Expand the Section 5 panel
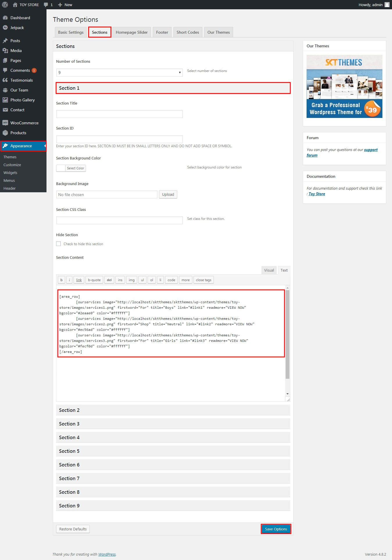Screen dimensions: 392x560 click(173, 451)
